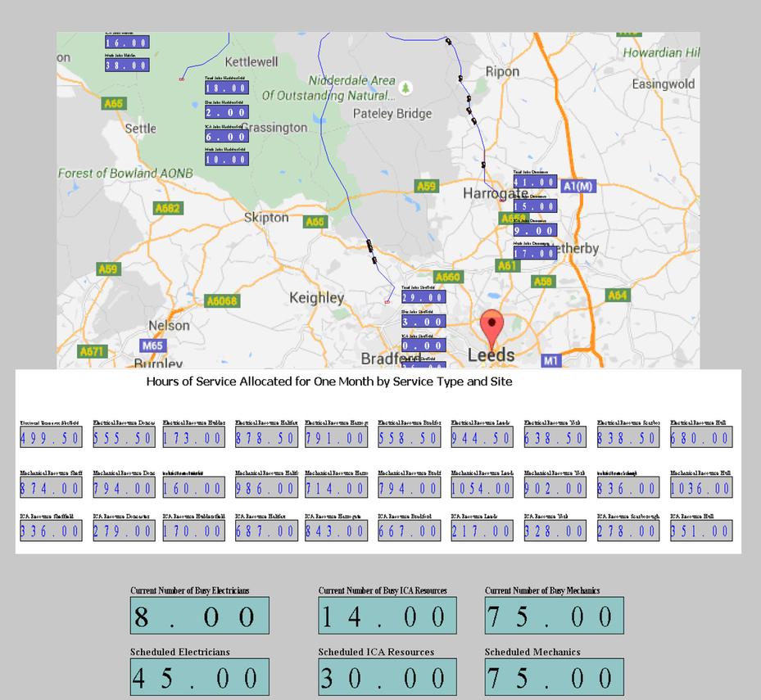Image resolution: width=761 pixels, height=700 pixels.
Task: Click the Mechanical Resource Halifax value 986.00
Action: [266, 487]
